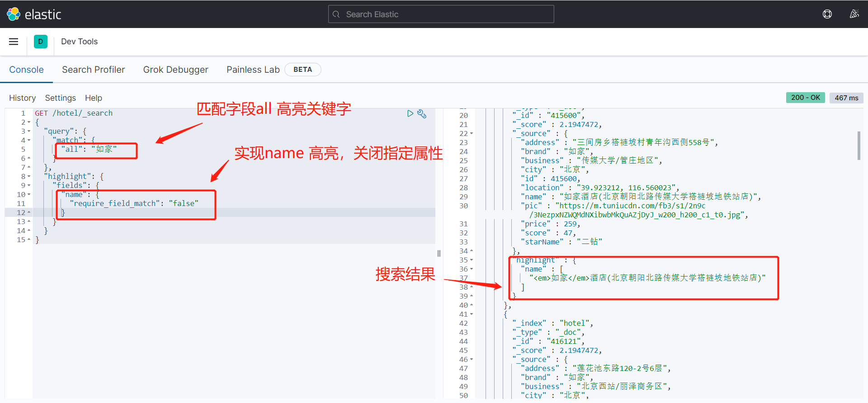Click the highlighted <em>如家</em> result line
This screenshot has height=403, width=868.
tap(647, 278)
